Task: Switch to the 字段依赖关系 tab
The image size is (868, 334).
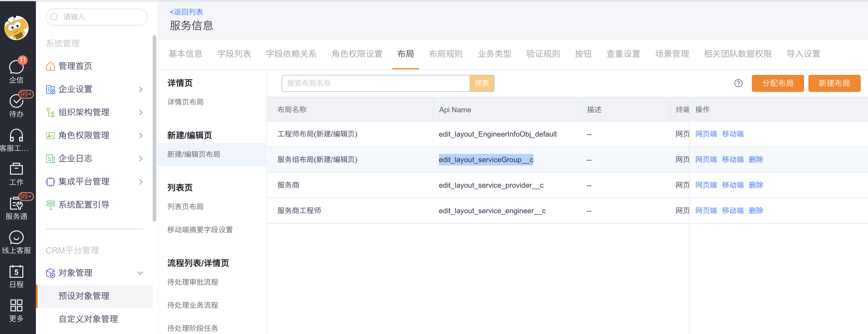Action: pos(291,54)
